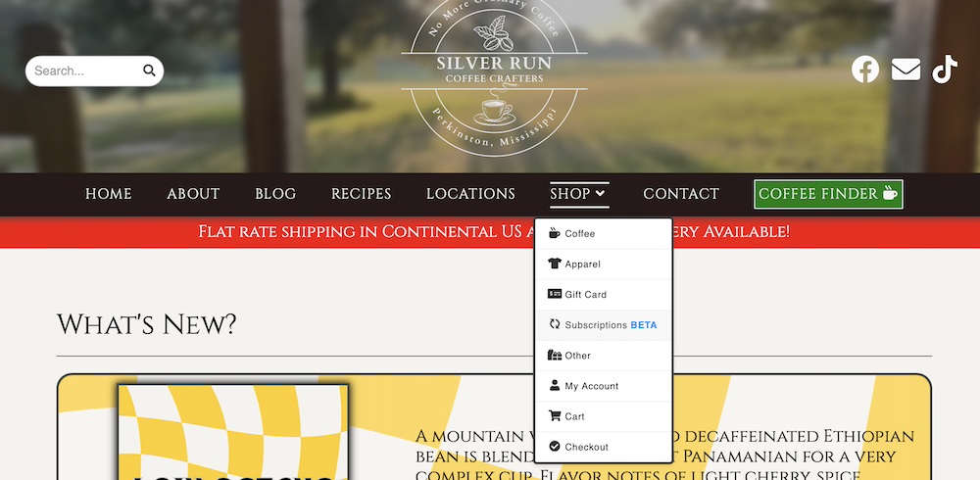
Task: Choose Gift Card in Shop menu
Action: pyautogui.click(x=603, y=295)
